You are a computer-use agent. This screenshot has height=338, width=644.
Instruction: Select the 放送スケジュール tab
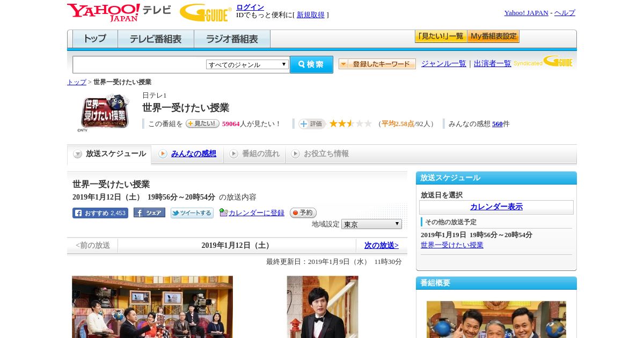pos(109,154)
